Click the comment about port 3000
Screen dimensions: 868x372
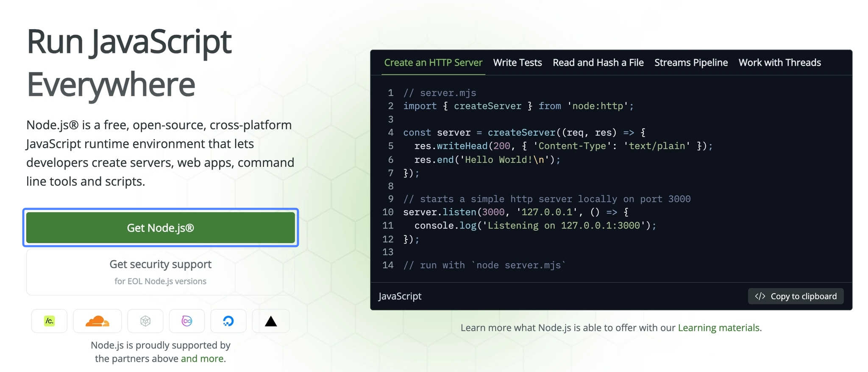click(x=547, y=199)
